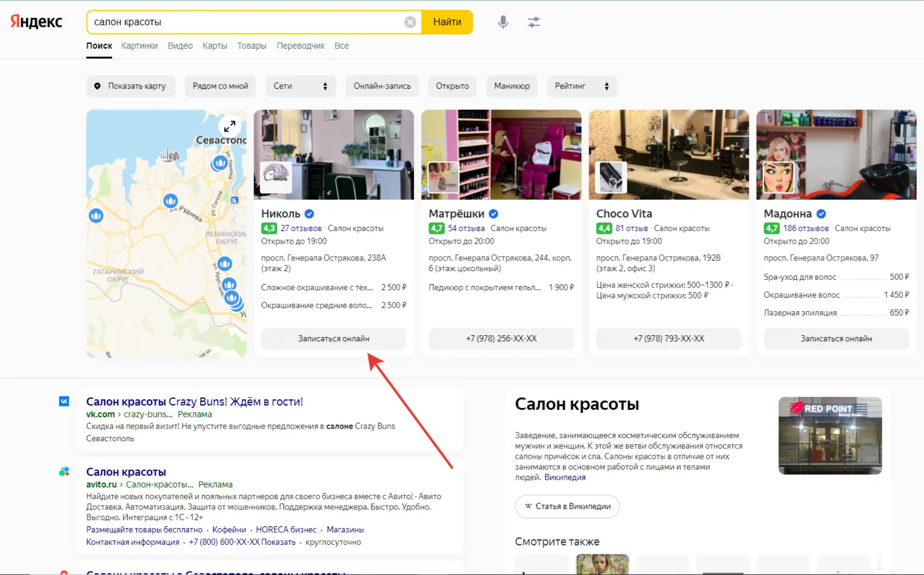Click the Википедия source link
Screen dimensions: 924x575
565,477
